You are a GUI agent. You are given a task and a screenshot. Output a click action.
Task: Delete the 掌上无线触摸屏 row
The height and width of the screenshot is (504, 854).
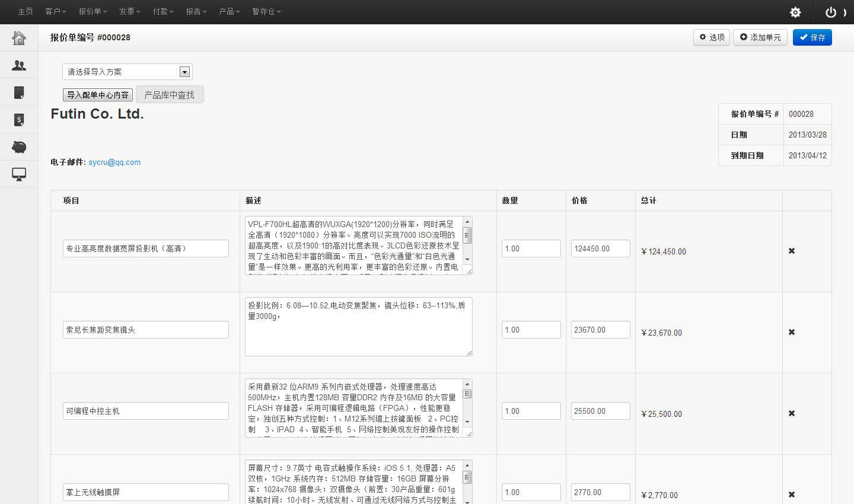coord(792,495)
